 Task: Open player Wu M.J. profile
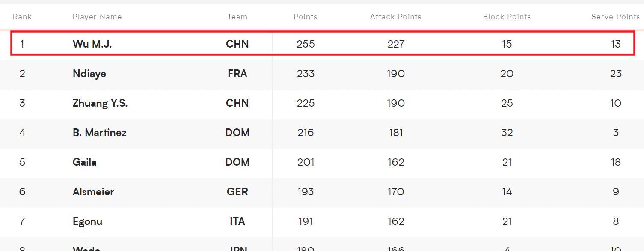[x=92, y=44]
